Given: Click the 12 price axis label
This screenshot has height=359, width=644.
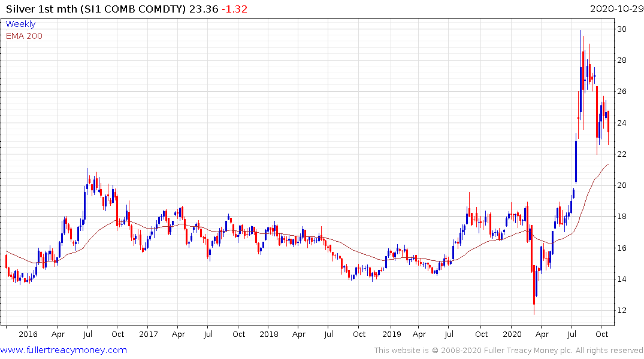Looking at the screenshot, I should click(x=621, y=311).
